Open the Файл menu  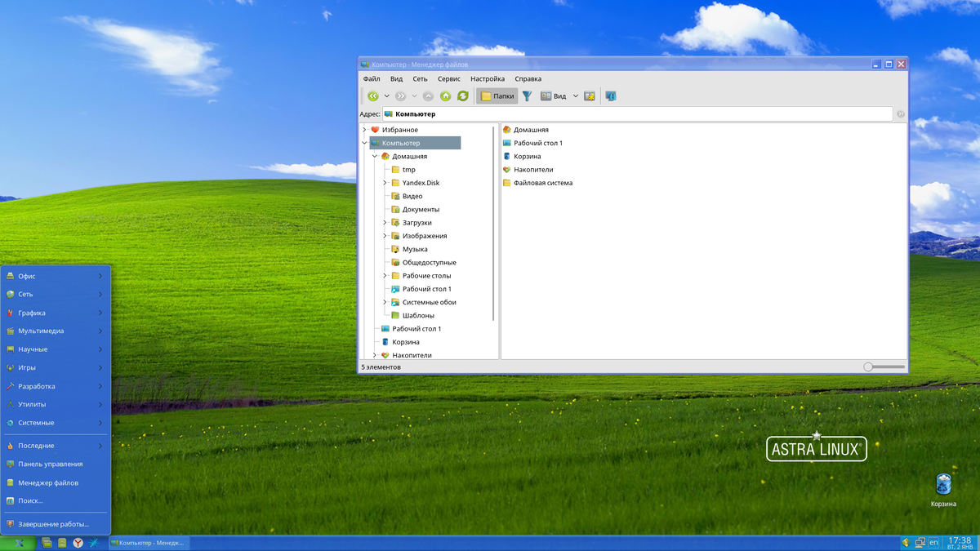coord(372,79)
